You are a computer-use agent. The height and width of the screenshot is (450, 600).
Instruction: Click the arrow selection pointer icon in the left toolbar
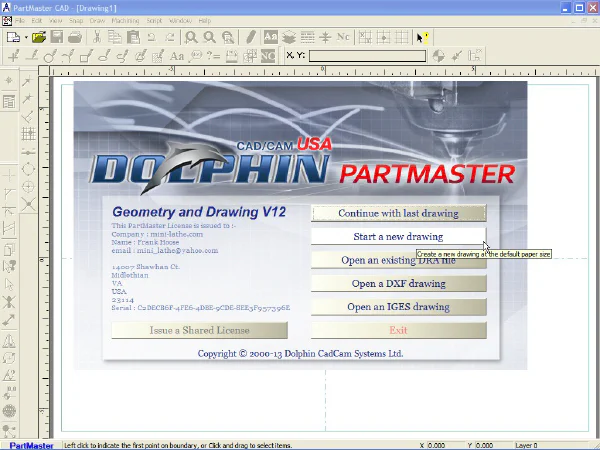(9, 285)
